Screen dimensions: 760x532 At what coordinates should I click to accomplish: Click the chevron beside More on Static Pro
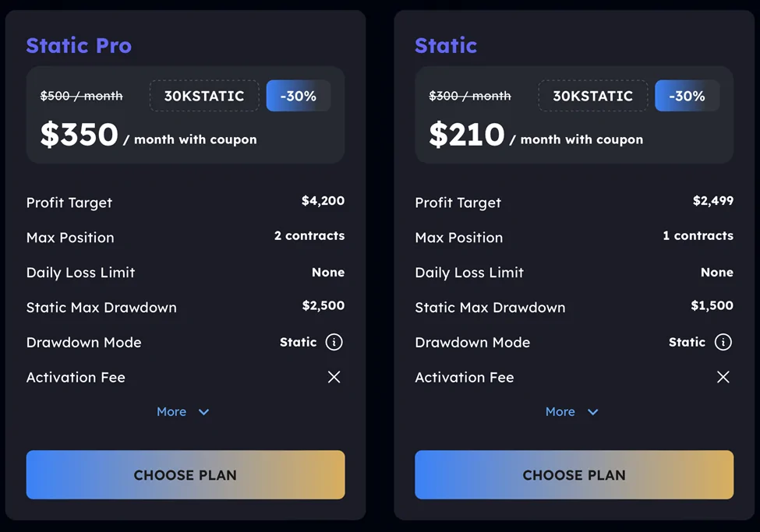[203, 411]
